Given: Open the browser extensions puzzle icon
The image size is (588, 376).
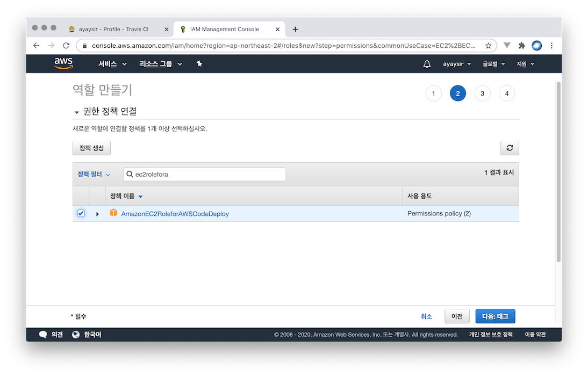Looking at the screenshot, I should click(521, 46).
